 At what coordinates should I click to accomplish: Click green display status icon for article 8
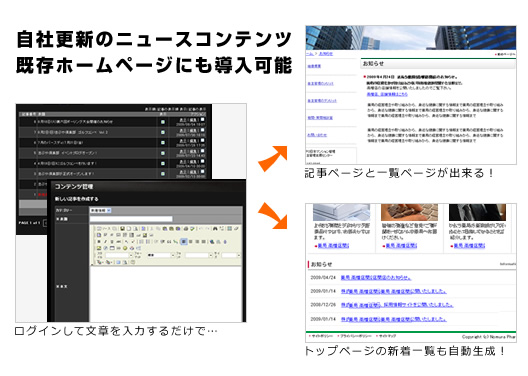coord(163,122)
